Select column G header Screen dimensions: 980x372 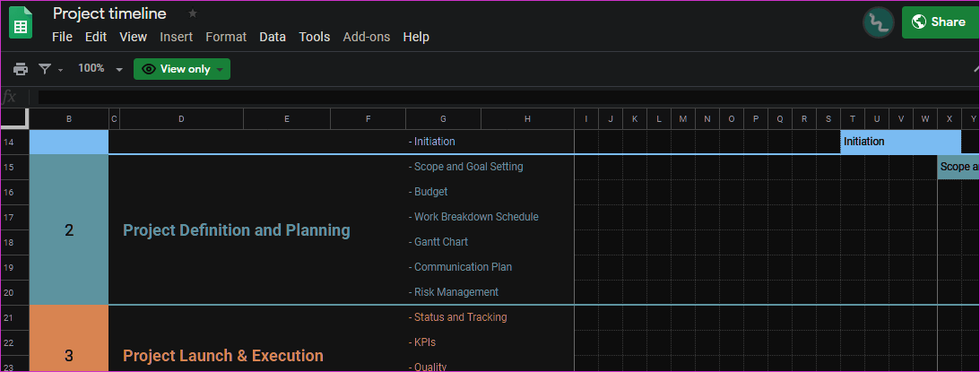[443, 119]
